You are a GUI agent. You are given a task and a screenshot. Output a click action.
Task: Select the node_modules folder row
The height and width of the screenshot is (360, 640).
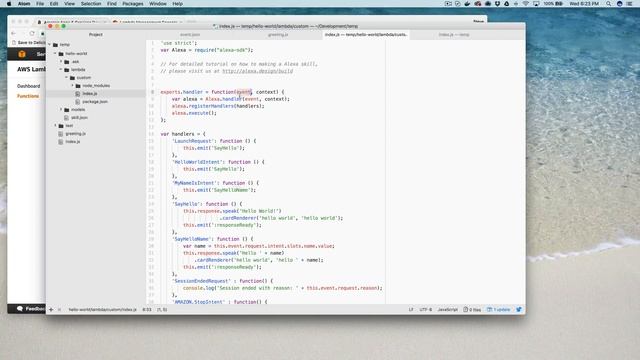pos(96,86)
